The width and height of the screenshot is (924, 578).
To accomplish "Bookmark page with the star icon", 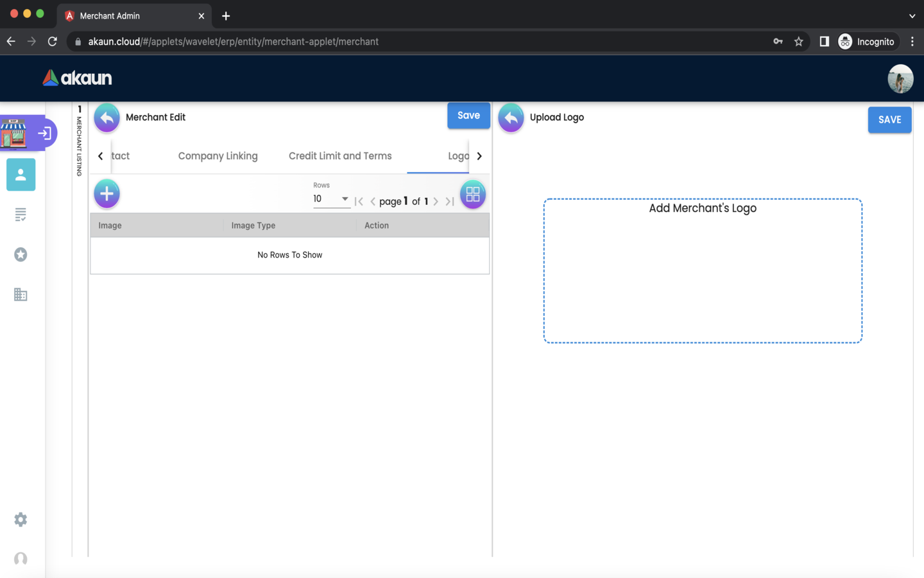I will click(798, 42).
